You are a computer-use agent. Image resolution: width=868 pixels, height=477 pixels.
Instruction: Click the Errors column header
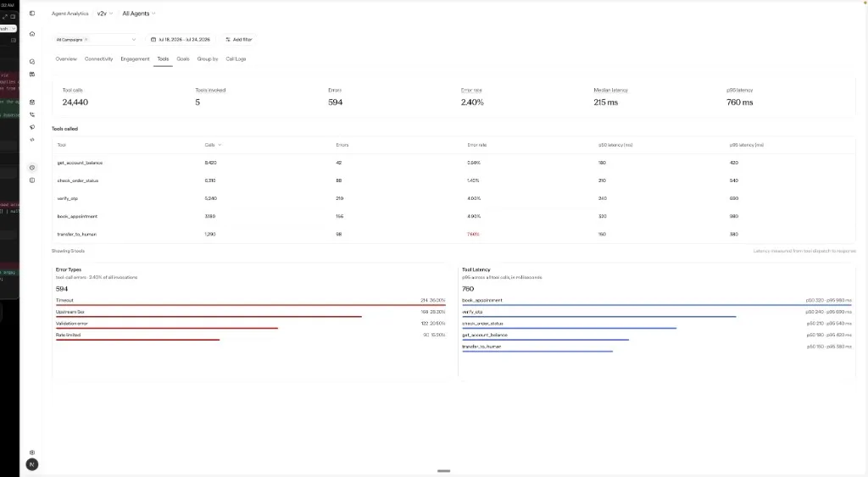click(342, 145)
